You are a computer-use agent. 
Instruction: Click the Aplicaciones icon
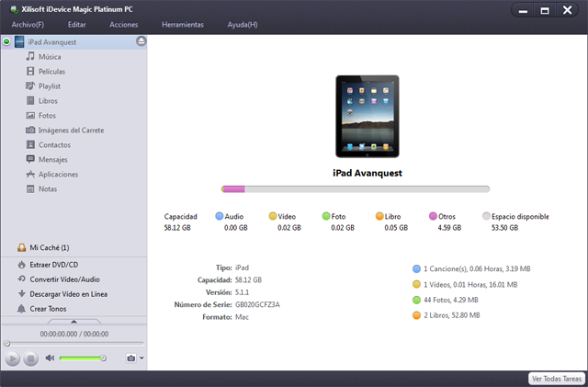[30, 174]
